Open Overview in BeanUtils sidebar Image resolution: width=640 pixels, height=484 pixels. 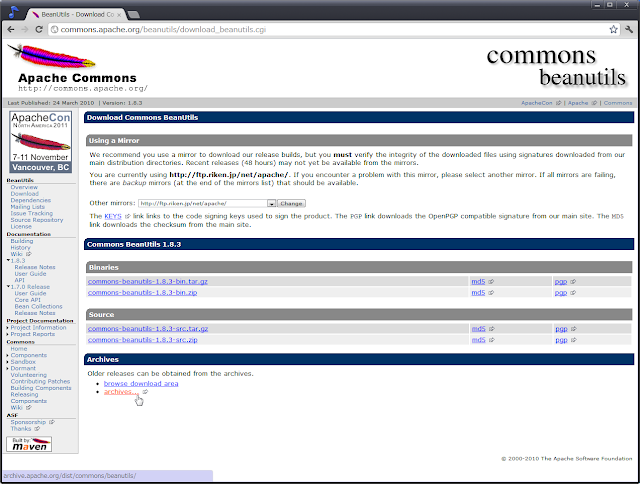(24, 187)
